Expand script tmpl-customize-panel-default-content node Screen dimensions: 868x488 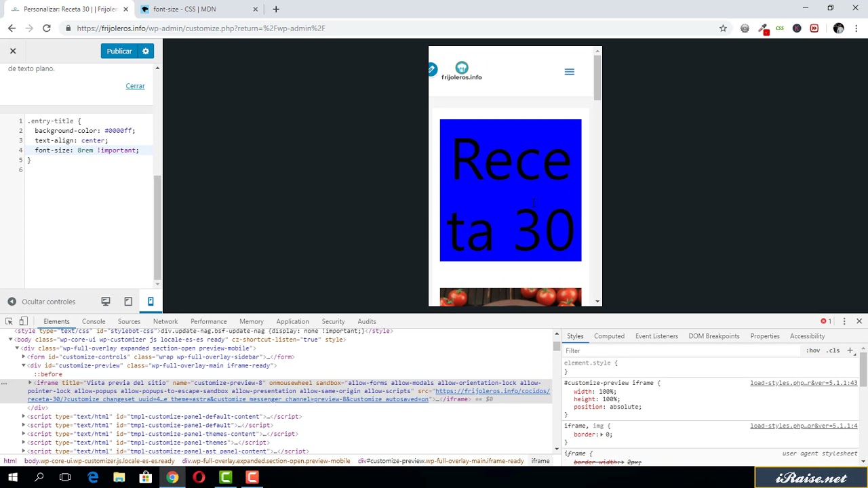click(24, 417)
